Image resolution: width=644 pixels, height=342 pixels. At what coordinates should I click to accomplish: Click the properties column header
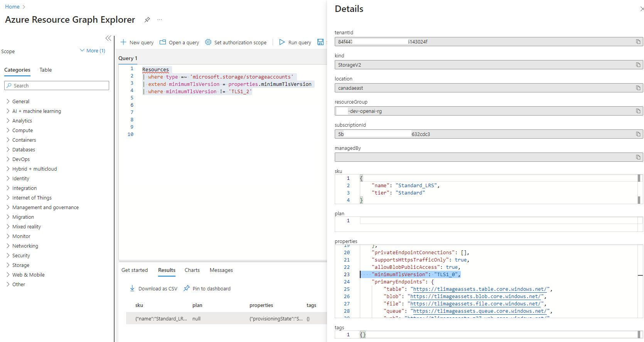[x=261, y=305]
